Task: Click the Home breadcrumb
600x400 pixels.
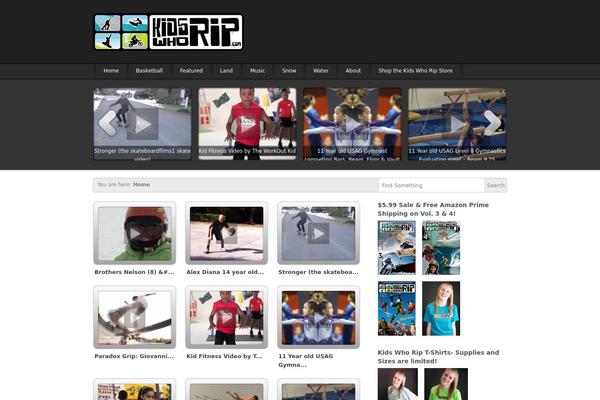Action: [141, 184]
